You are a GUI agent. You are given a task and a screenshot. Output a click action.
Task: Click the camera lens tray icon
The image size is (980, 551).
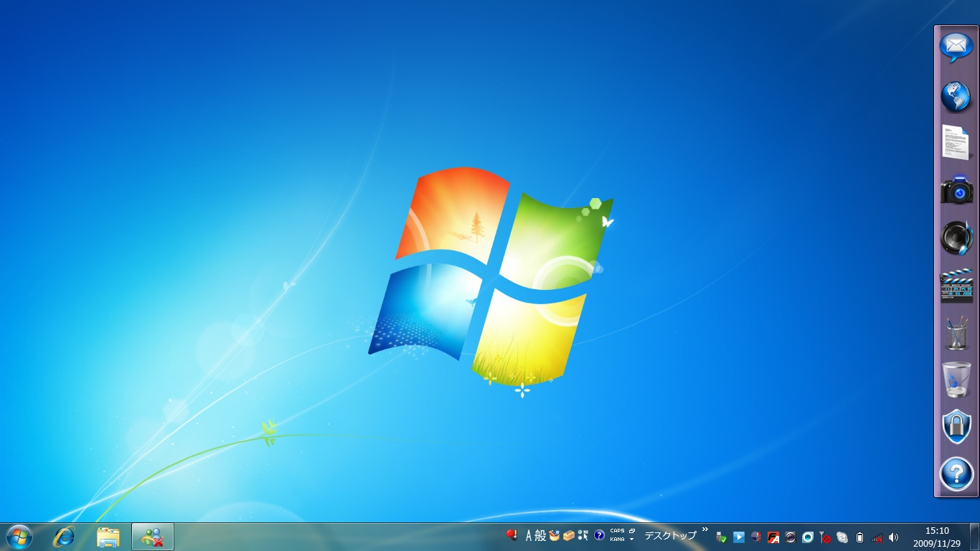coord(791,537)
